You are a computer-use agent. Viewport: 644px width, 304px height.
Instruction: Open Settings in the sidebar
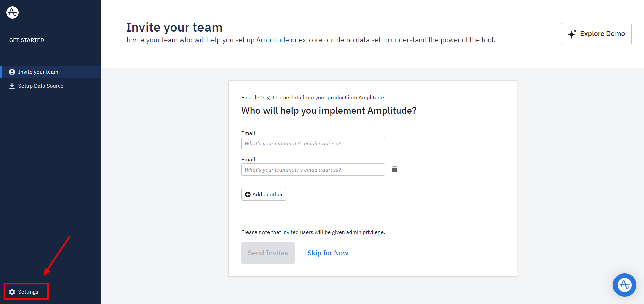(x=26, y=292)
